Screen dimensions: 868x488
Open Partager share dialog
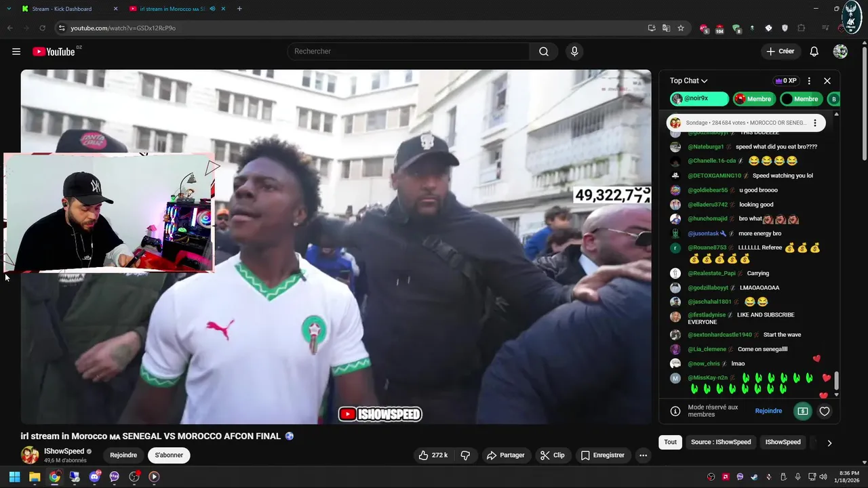click(x=506, y=455)
